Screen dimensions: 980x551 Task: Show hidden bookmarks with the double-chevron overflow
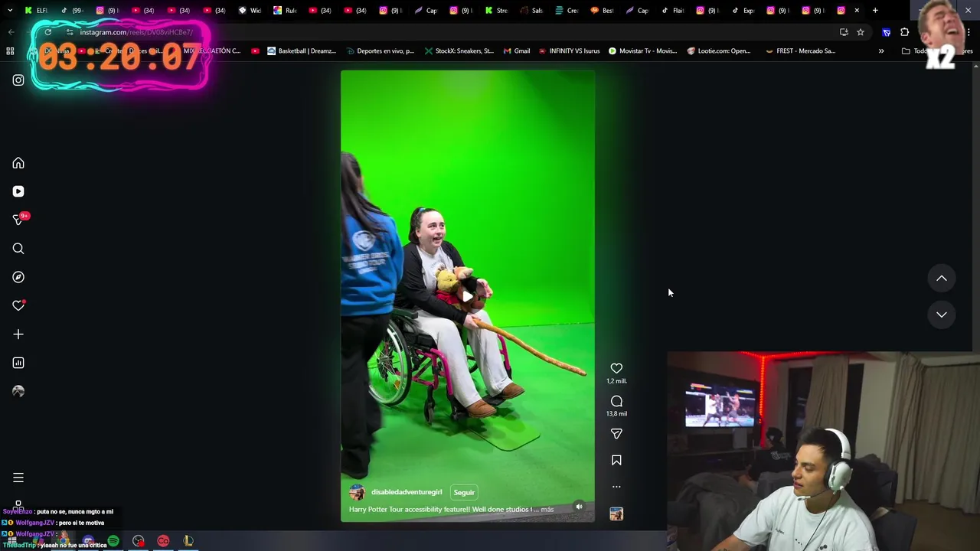881,51
